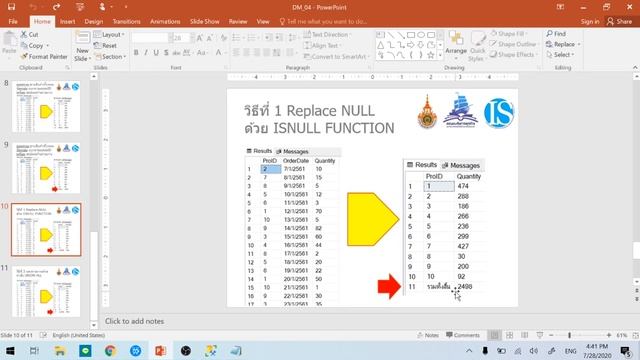Increase font size button

tap(200, 38)
